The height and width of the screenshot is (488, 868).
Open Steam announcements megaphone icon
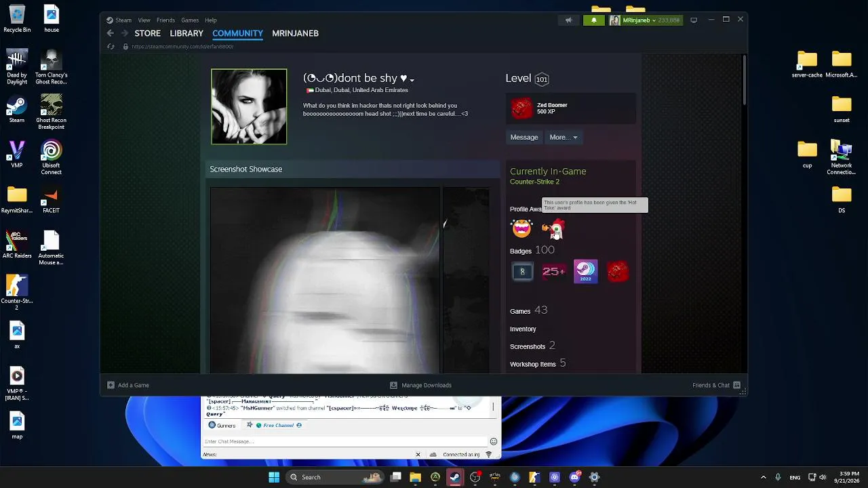[568, 20]
